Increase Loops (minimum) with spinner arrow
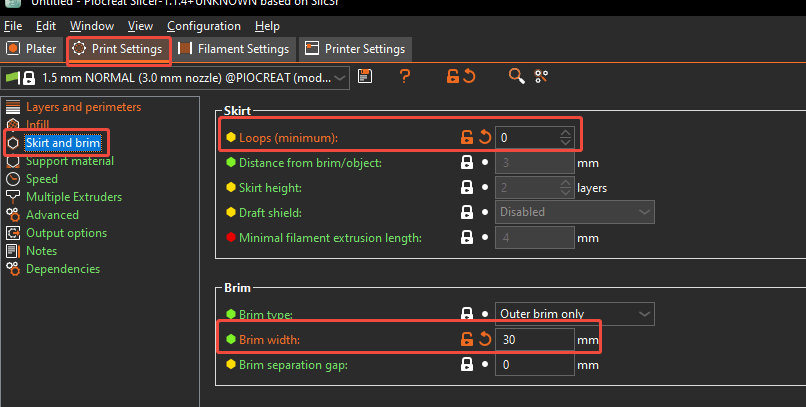This screenshot has width=806, height=407. (x=566, y=133)
